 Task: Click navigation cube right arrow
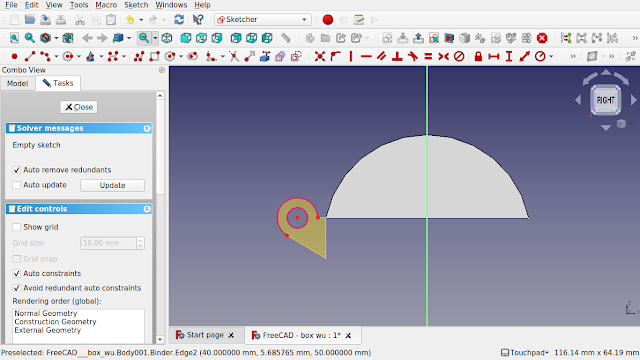(633, 100)
